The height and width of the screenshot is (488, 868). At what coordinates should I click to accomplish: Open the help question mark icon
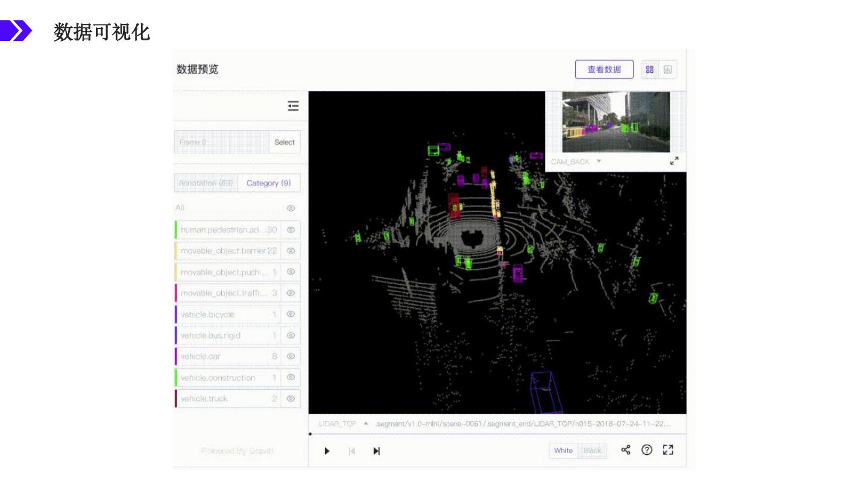(x=647, y=450)
